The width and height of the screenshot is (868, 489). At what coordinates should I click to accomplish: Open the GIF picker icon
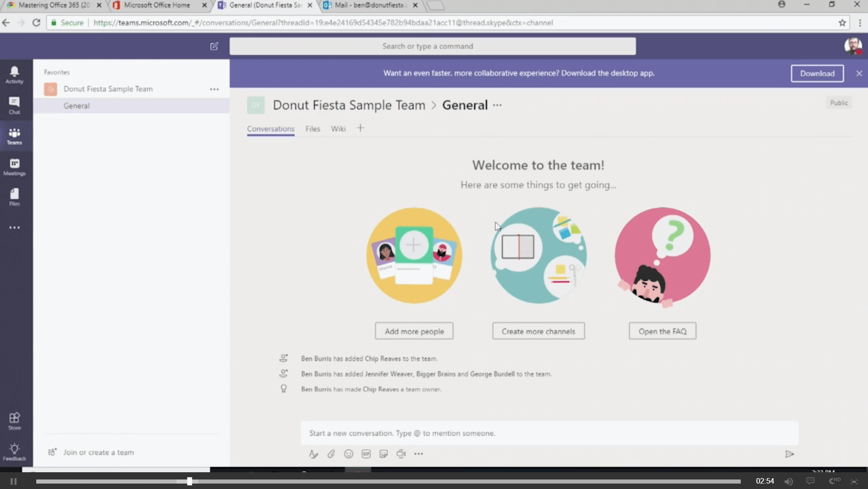click(366, 454)
